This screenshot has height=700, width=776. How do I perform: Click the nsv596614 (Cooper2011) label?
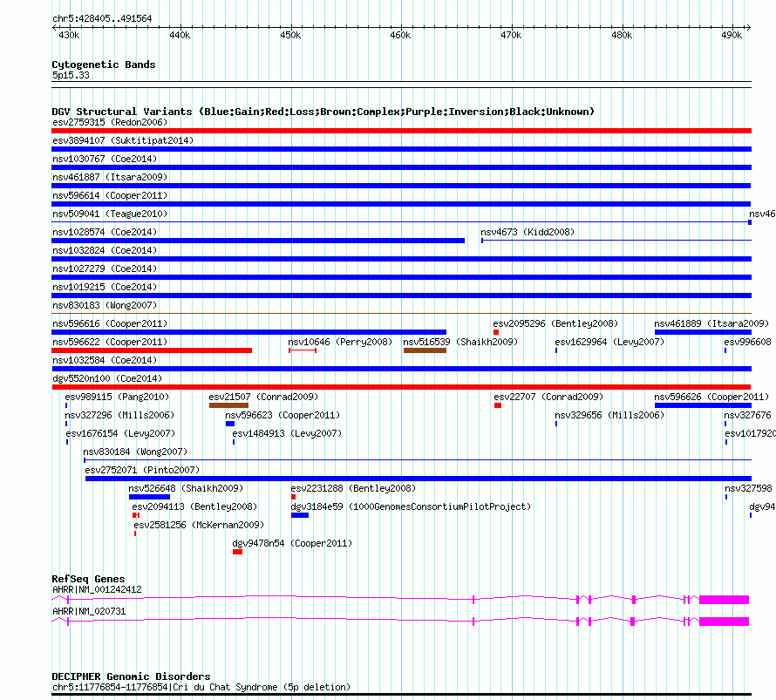pyautogui.click(x=110, y=195)
